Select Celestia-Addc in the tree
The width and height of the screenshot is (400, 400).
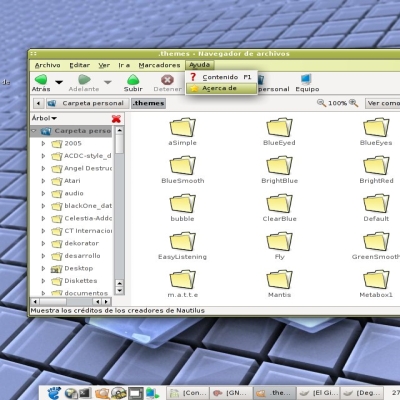click(82, 218)
